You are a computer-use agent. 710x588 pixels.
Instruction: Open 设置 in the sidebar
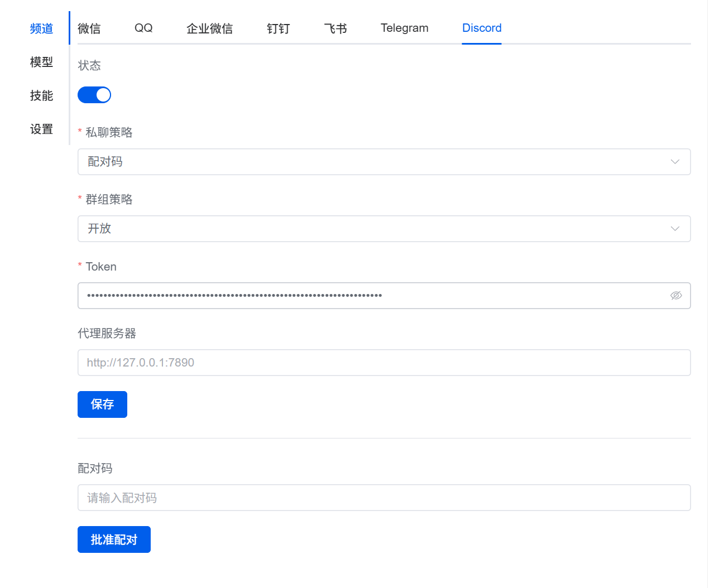pyautogui.click(x=41, y=129)
